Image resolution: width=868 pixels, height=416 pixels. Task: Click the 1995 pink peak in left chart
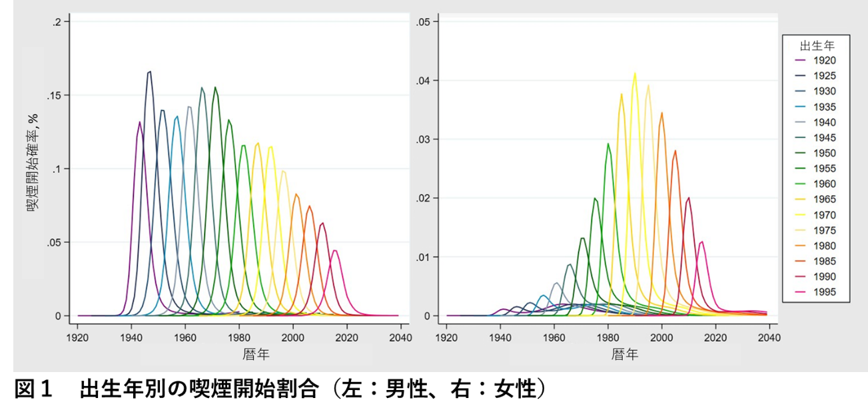(x=335, y=251)
